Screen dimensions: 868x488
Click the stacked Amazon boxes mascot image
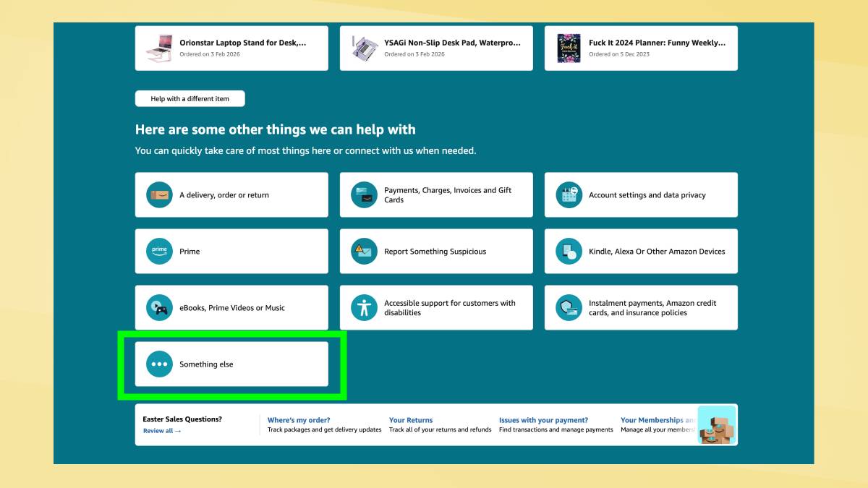pyautogui.click(x=716, y=425)
